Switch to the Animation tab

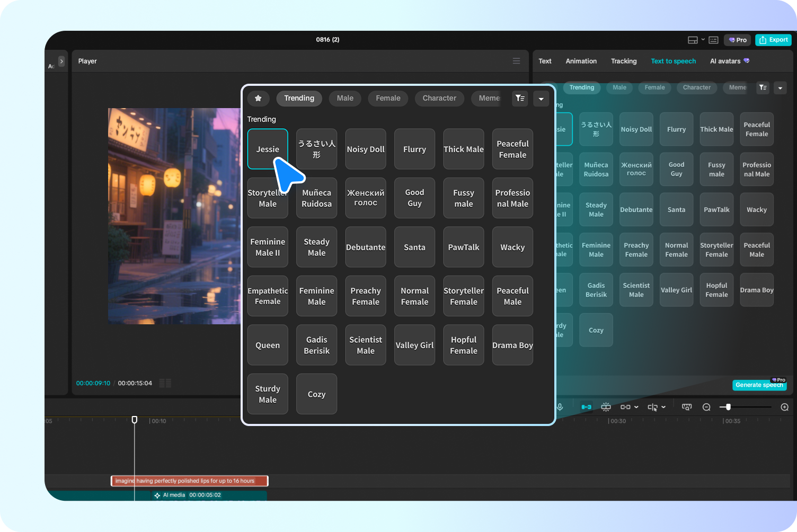(x=581, y=61)
